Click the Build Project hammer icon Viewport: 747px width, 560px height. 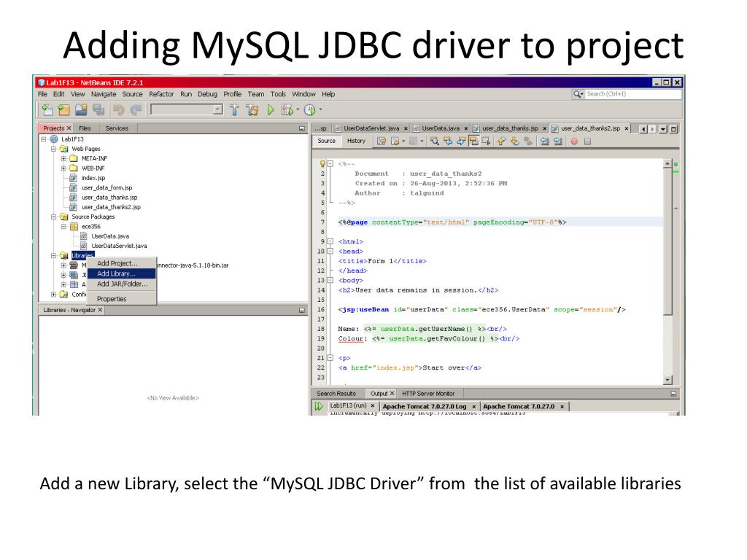pos(234,110)
